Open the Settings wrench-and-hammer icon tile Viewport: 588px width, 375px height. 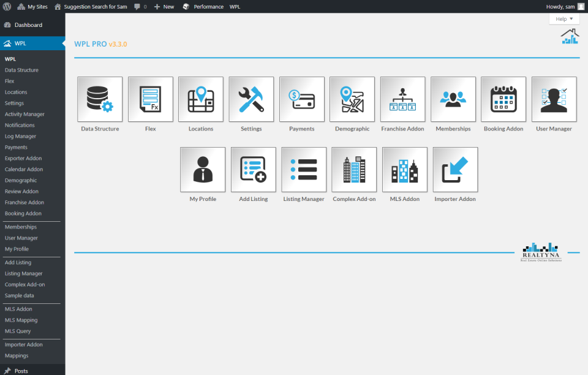click(251, 99)
